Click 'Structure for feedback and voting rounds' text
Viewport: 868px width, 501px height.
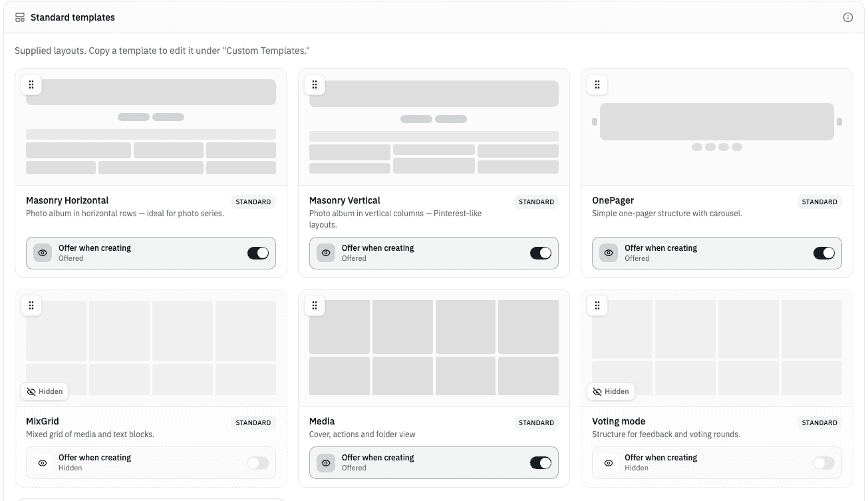pos(666,434)
